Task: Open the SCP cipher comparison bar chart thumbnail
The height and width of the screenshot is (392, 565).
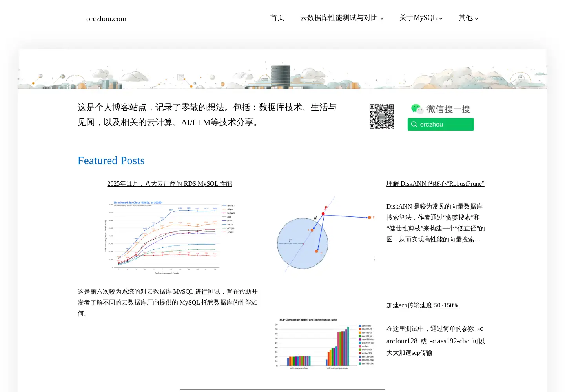Action: (325, 344)
